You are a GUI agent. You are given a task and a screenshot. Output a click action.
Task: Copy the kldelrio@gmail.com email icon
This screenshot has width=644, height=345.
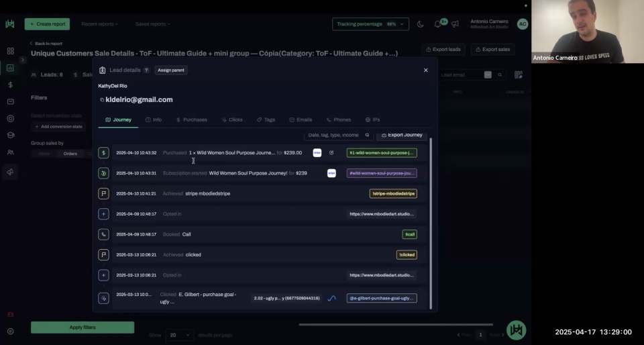pos(102,100)
